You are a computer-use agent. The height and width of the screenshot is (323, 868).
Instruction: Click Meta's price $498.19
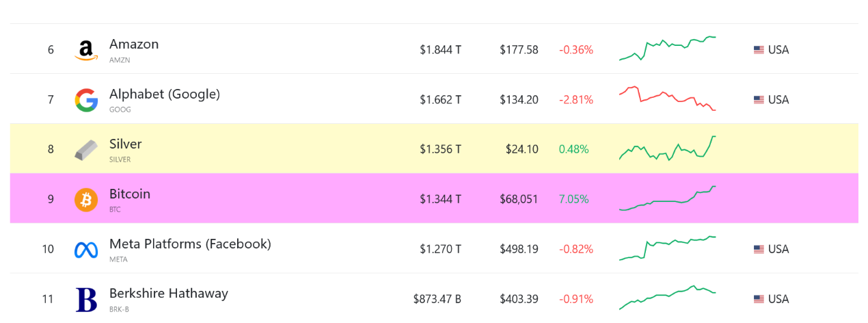(519, 249)
